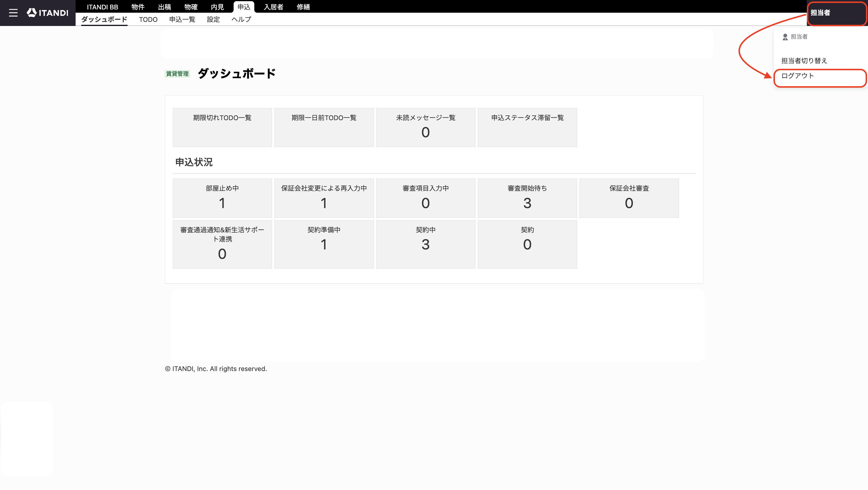Click the 保証会社変更による再入力中 card
This screenshot has width=868, height=490.
324,198
